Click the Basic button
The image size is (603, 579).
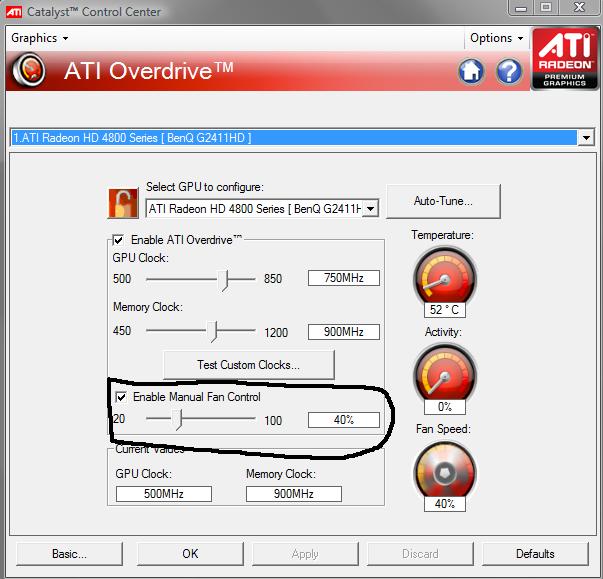click(x=70, y=554)
